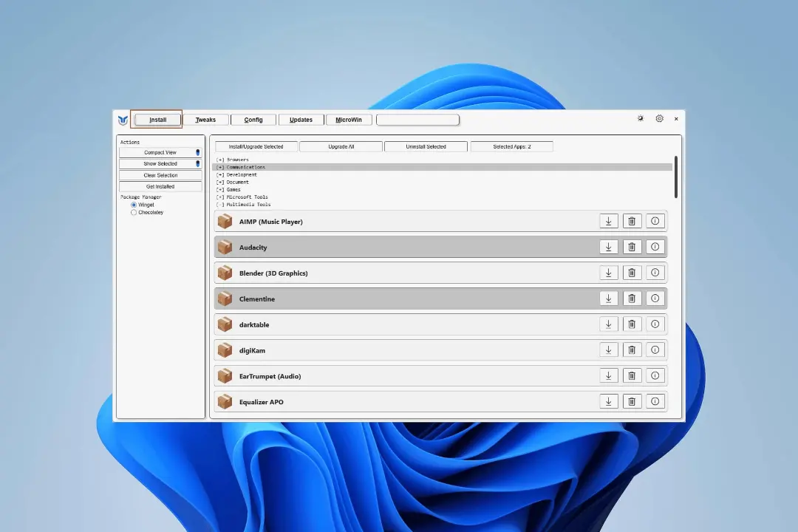Select the darktable app row
Viewport: 798px width, 532px height.
(440, 324)
